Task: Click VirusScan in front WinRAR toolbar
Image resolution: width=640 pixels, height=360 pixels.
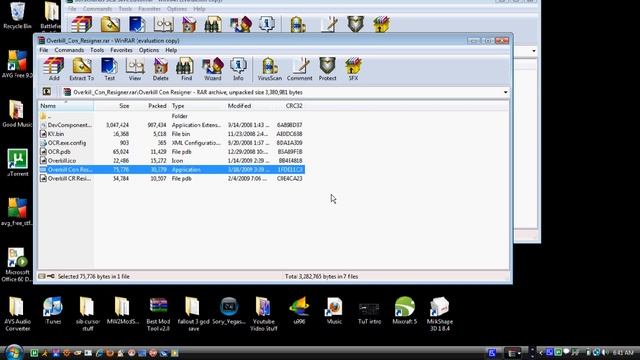Action: 269,69
